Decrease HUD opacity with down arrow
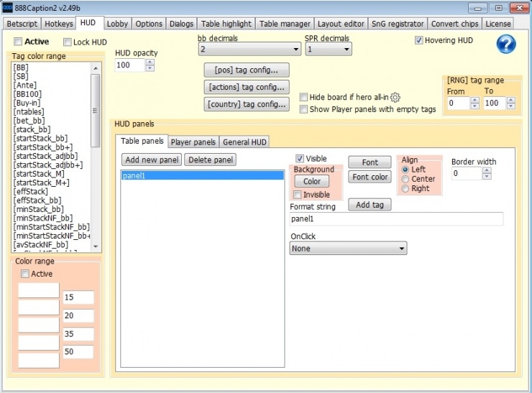 [x=150, y=68]
